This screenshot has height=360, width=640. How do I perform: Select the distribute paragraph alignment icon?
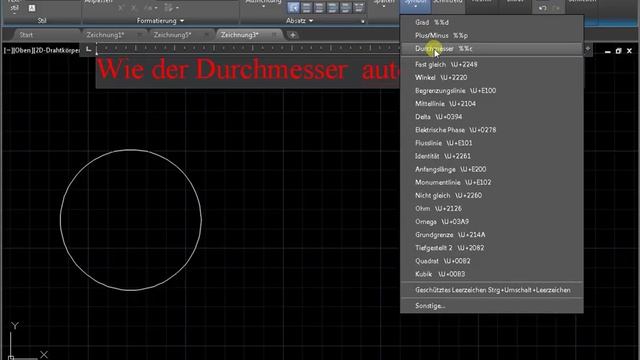pyautogui.click(x=359, y=7)
